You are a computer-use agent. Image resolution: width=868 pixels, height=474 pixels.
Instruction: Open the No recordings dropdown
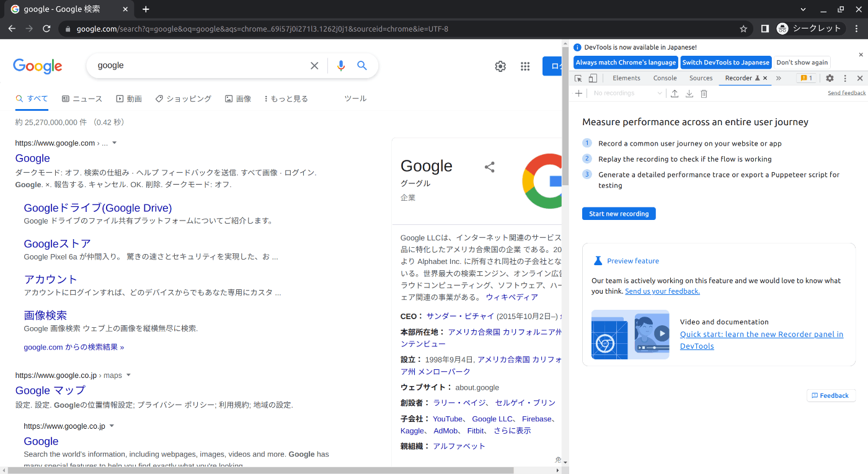(627, 93)
